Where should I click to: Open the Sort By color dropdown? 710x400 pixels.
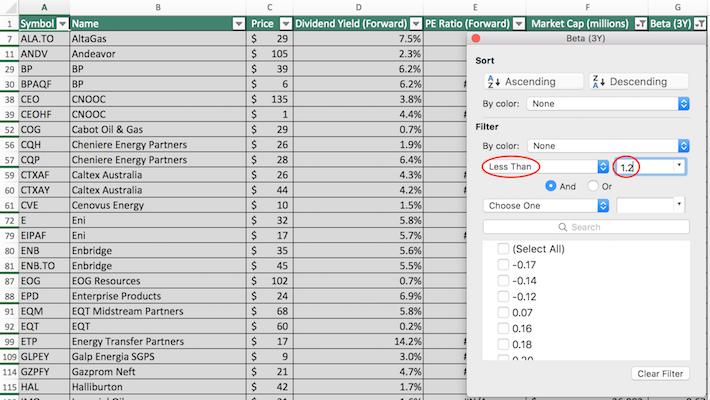coord(609,103)
